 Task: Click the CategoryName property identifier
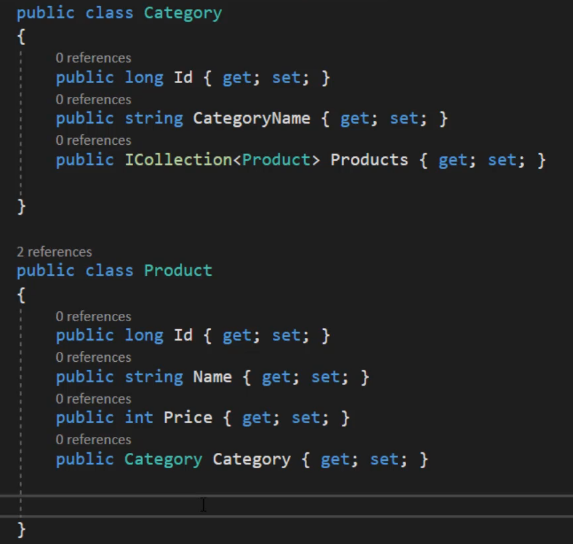coord(251,119)
